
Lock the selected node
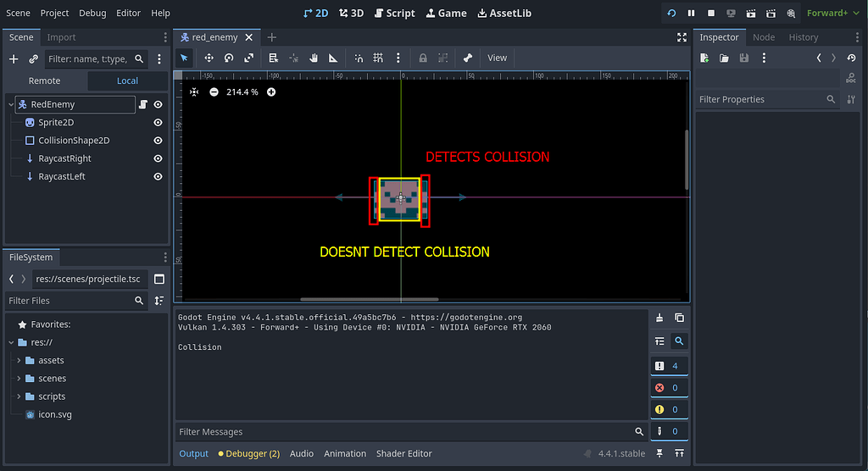pos(423,58)
